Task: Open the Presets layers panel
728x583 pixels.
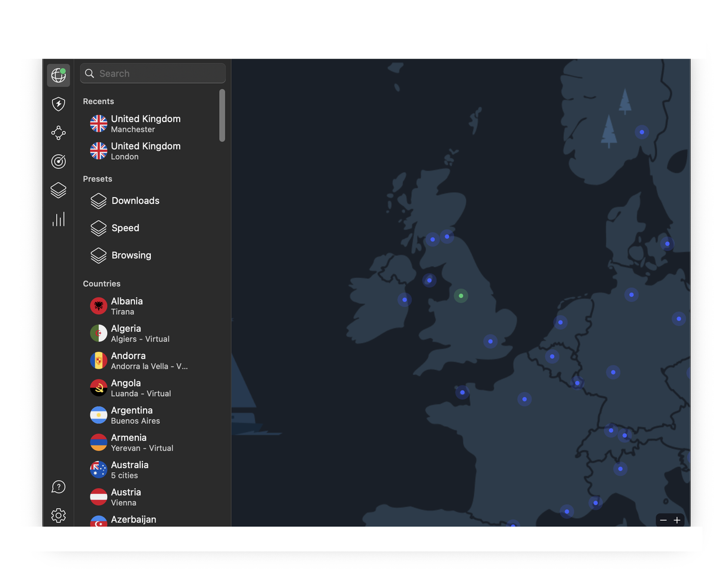Action: pos(58,190)
